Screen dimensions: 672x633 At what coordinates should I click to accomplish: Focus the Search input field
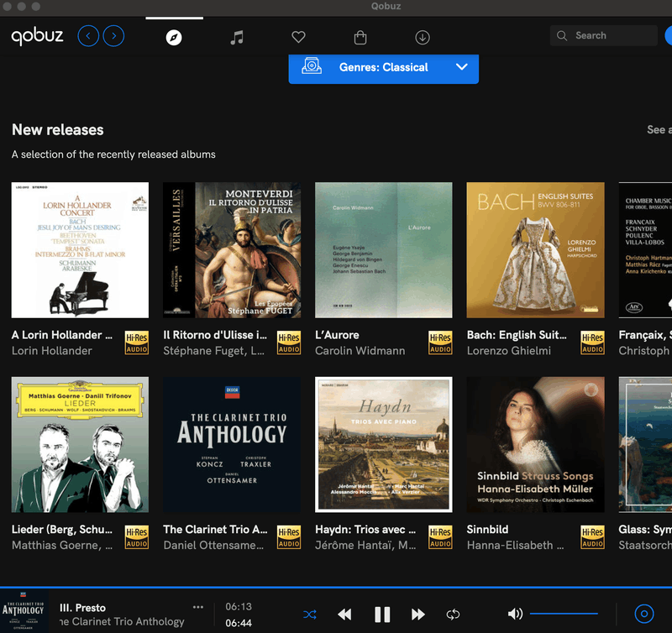(x=604, y=35)
